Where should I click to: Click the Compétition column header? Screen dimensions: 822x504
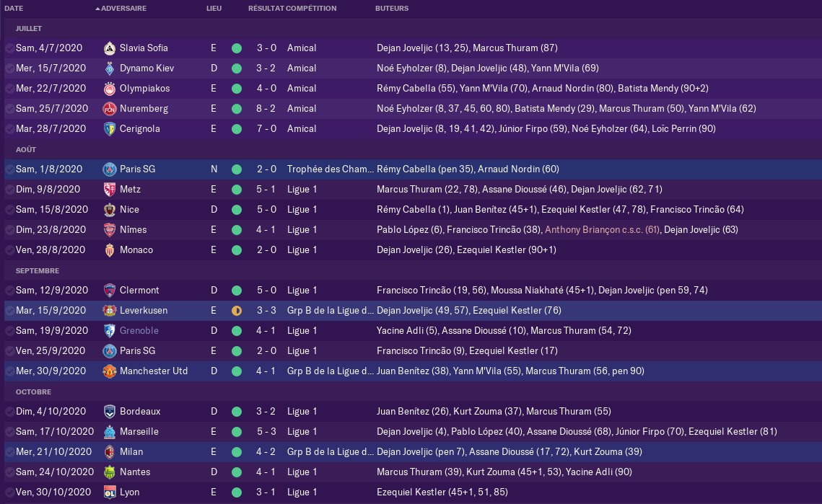311,9
